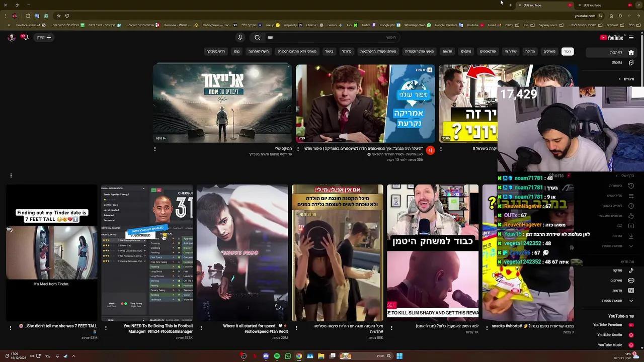Open YouTube Premium link

pos(613,325)
